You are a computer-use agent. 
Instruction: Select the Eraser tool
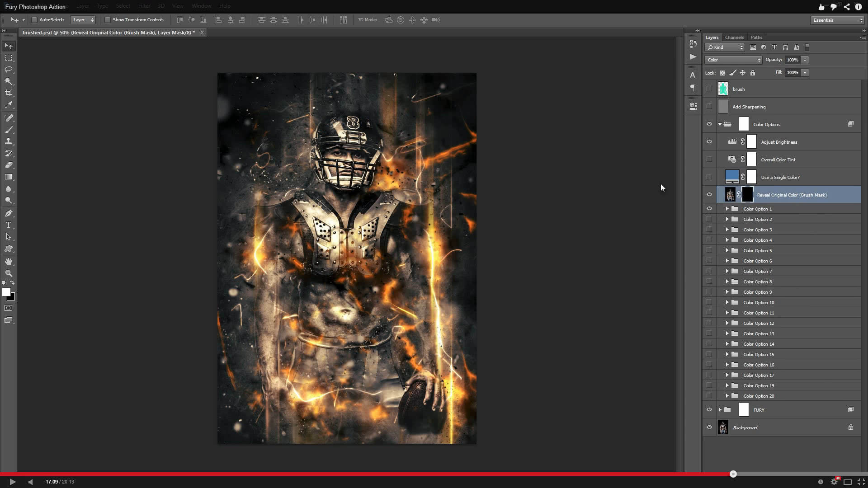tap(9, 165)
